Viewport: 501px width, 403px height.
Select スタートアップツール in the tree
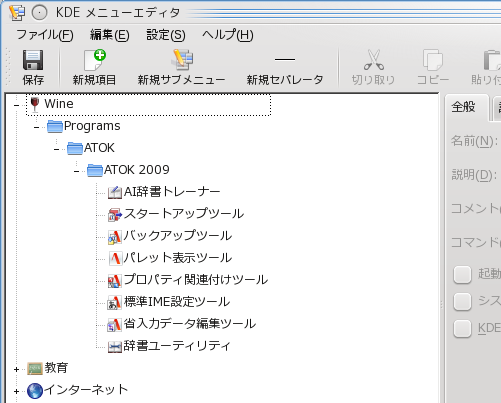pyautogui.click(x=184, y=214)
